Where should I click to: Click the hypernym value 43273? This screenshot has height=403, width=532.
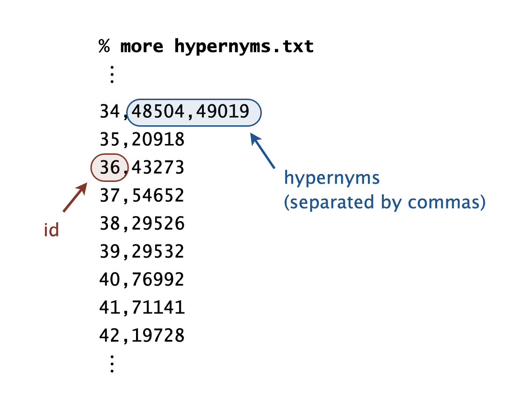coord(158,167)
